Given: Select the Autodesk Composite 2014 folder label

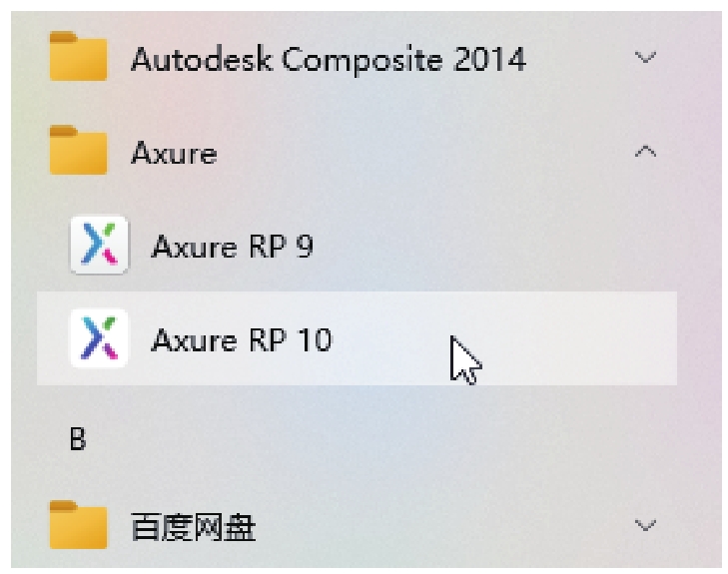Looking at the screenshot, I should point(329,59).
